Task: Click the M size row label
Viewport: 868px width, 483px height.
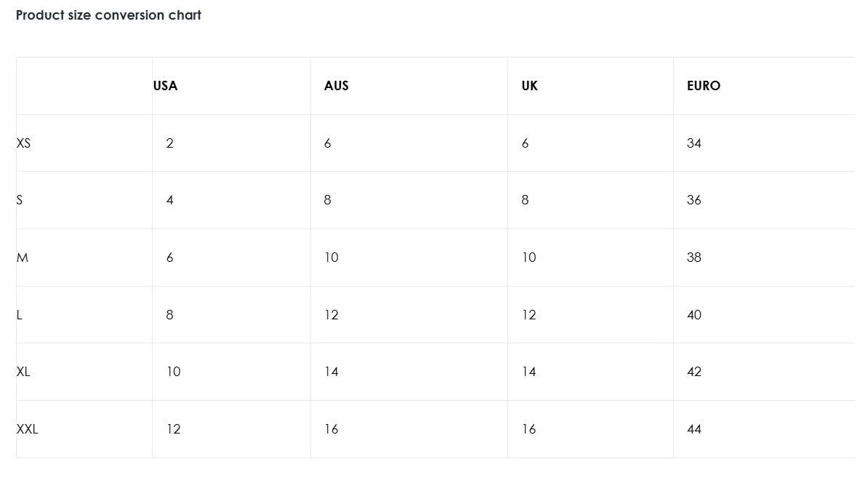Action: pyautogui.click(x=23, y=258)
